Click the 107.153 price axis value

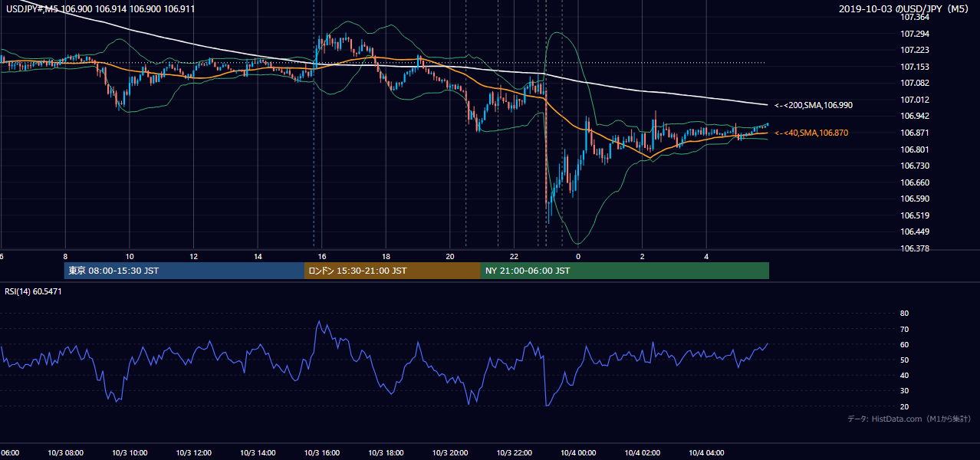(x=916, y=67)
